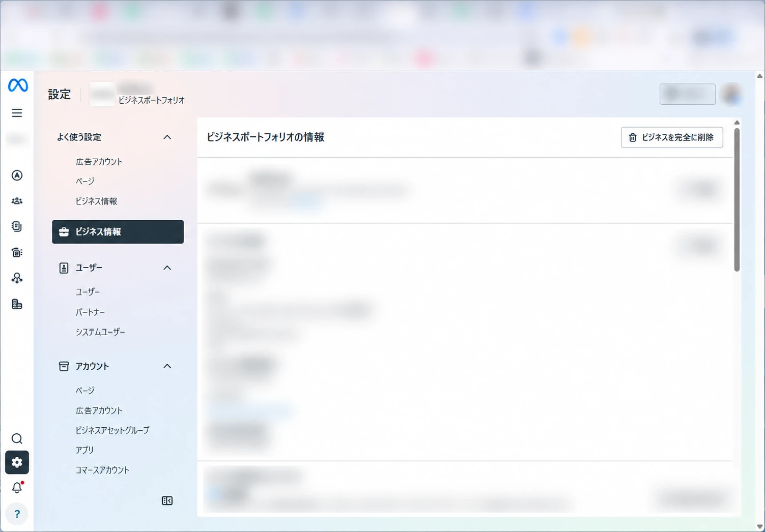Click the search magnifier icon
The height and width of the screenshot is (532, 765).
pos(17,438)
